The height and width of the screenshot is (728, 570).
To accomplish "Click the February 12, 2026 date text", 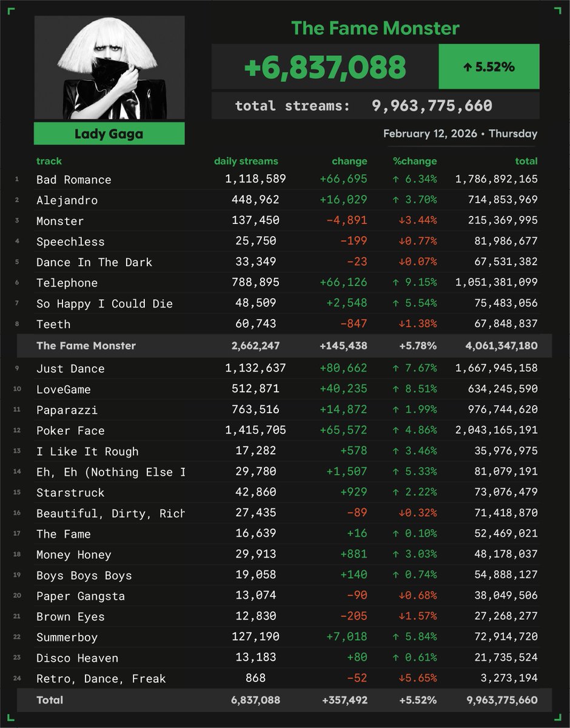I will (460, 134).
